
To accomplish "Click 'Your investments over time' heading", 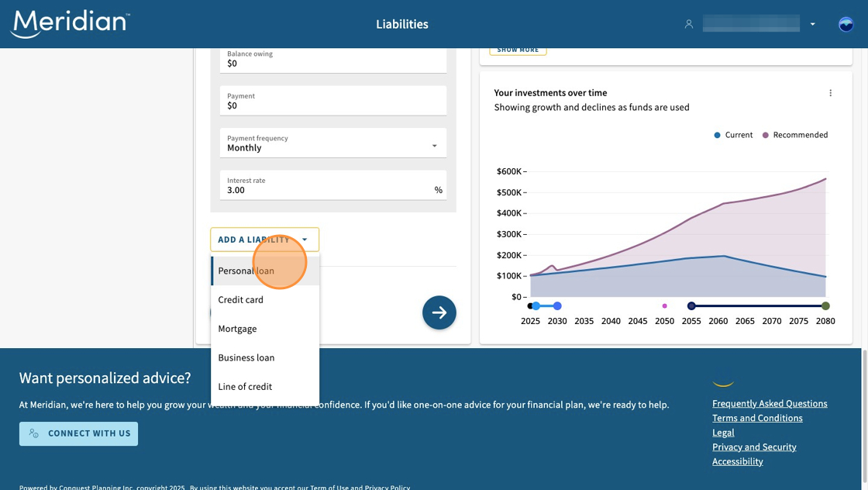I will click(x=550, y=93).
